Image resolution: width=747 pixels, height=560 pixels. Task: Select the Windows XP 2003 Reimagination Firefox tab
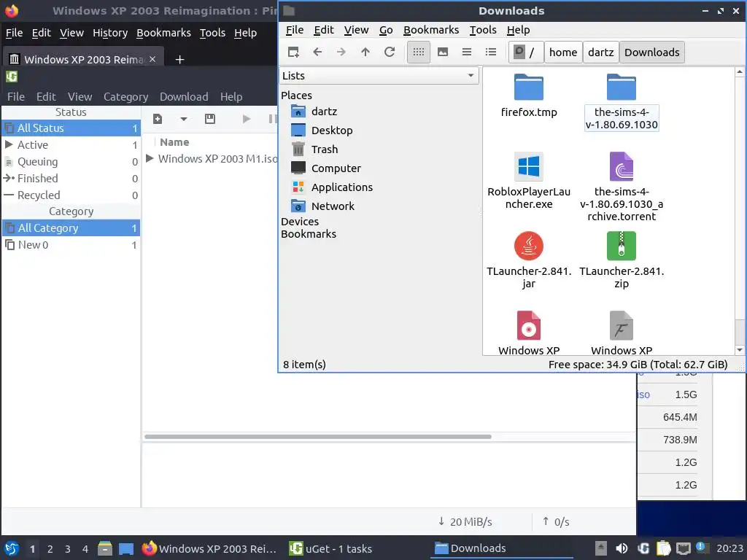coord(84,59)
